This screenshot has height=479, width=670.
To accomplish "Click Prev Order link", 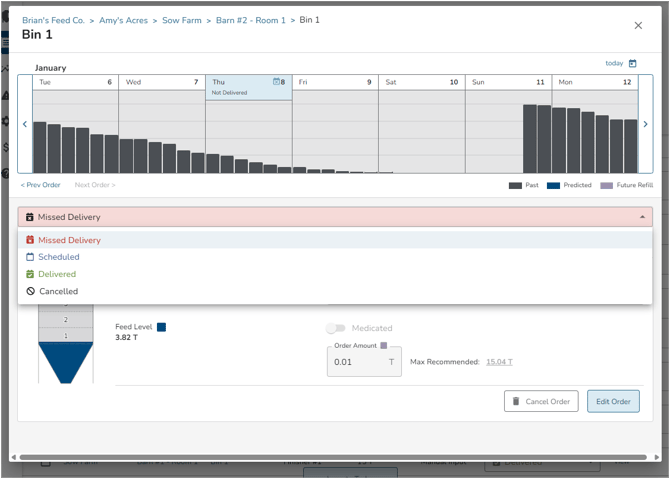I will pos(41,185).
